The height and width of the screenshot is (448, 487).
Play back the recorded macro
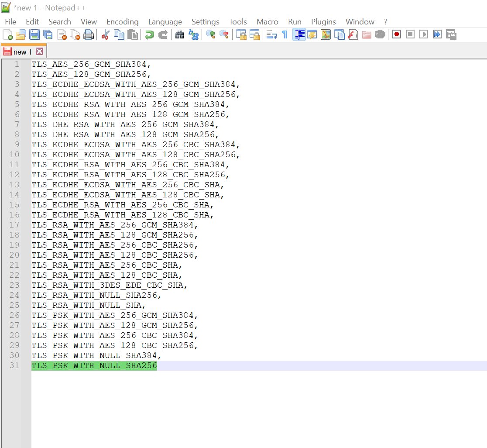(423, 34)
